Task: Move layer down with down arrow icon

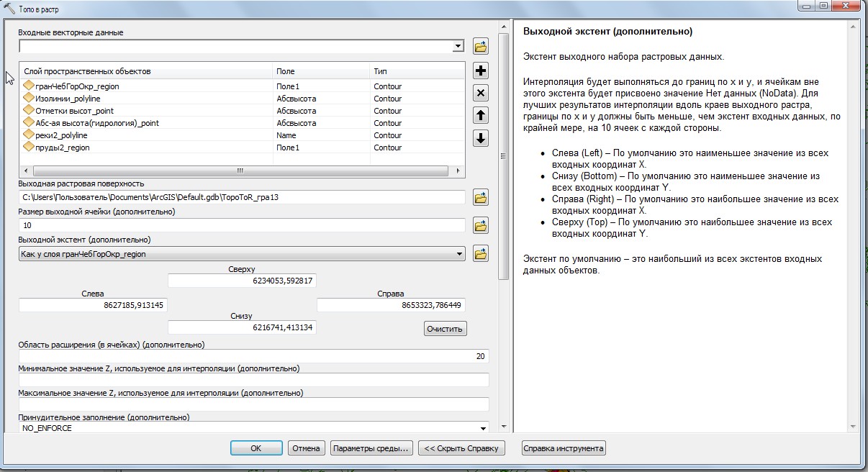Action: [481, 138]
